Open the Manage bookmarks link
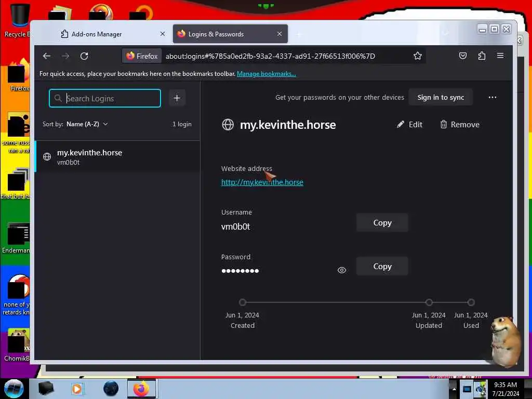Viewport: 532px width, 399px height. 267,74
